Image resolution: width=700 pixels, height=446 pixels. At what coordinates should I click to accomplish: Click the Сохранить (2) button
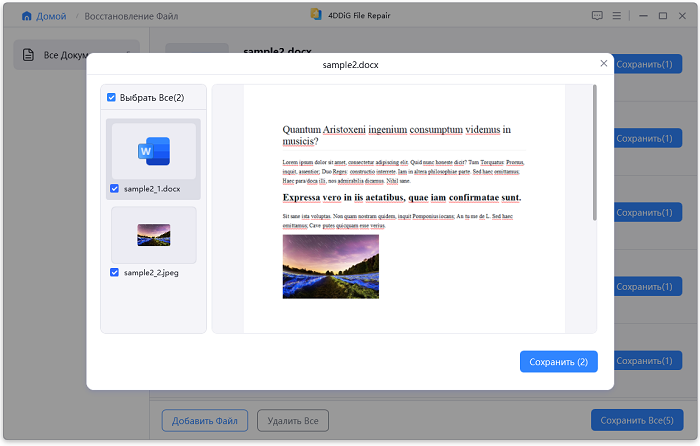(x=558, y=362)
